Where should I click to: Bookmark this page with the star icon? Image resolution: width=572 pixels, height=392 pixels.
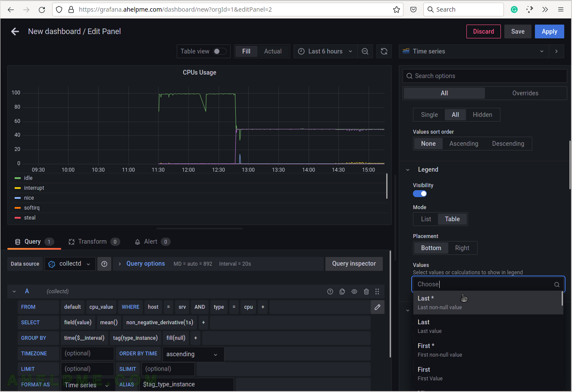click(397, 9)
